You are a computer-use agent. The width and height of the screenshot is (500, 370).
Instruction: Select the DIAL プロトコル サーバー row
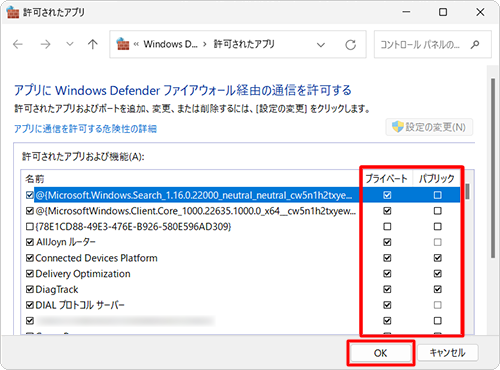tap(80, 305)
